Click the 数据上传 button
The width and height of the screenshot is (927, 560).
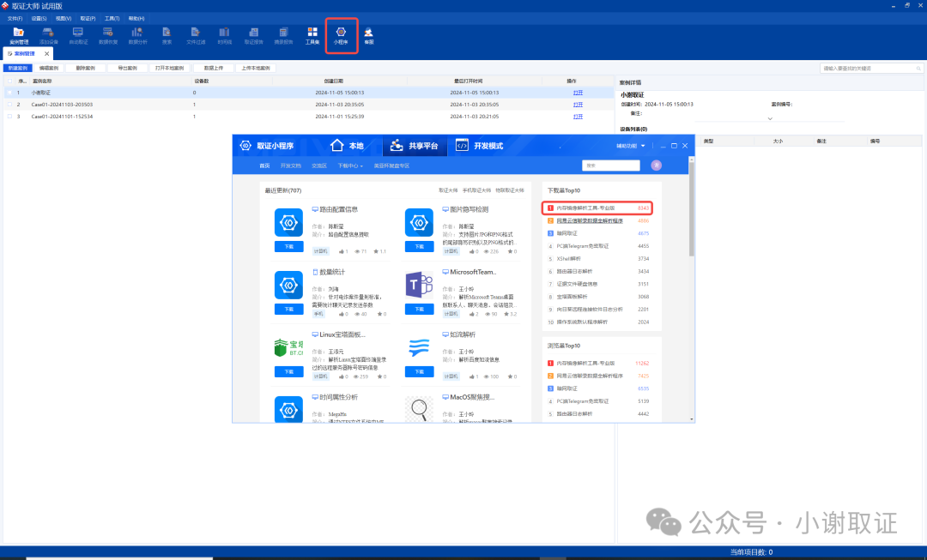tap(214, 69)
